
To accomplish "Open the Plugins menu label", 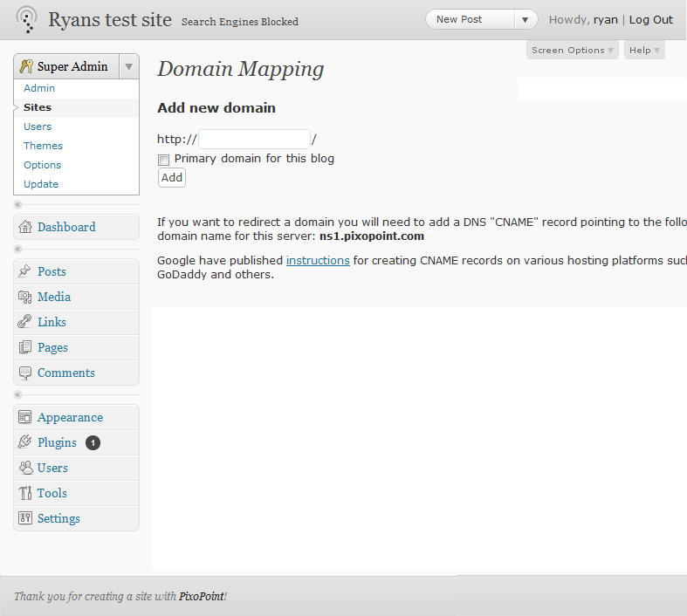I will click(57, 442).
